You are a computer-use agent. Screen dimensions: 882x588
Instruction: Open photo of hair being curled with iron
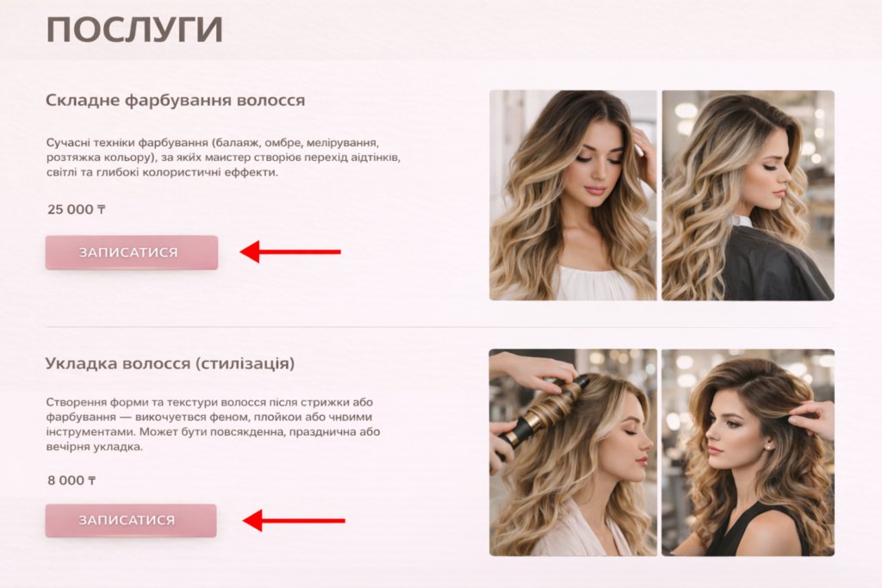coord(573,453)
